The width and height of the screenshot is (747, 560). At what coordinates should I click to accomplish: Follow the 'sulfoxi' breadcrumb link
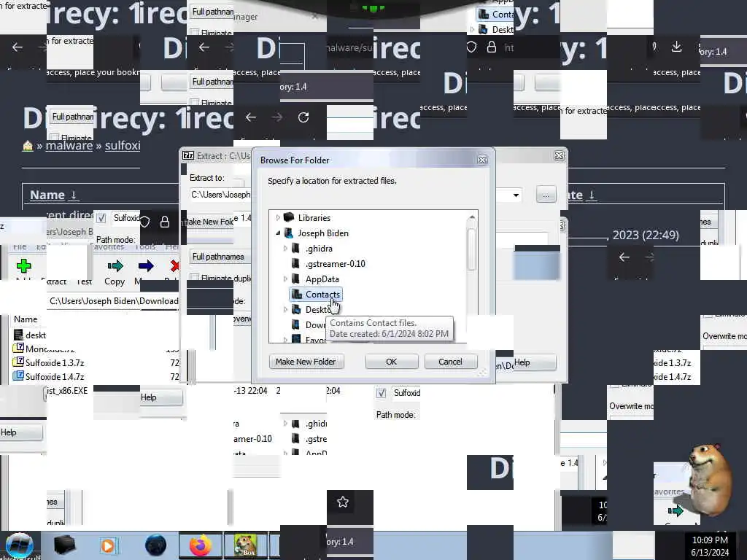click(x=123, y=145)
